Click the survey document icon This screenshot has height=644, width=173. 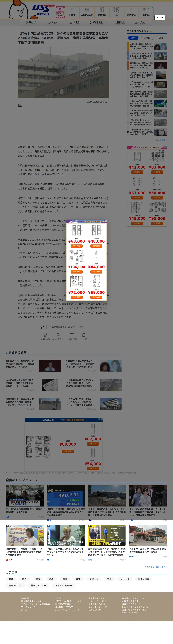coord(42,327)
